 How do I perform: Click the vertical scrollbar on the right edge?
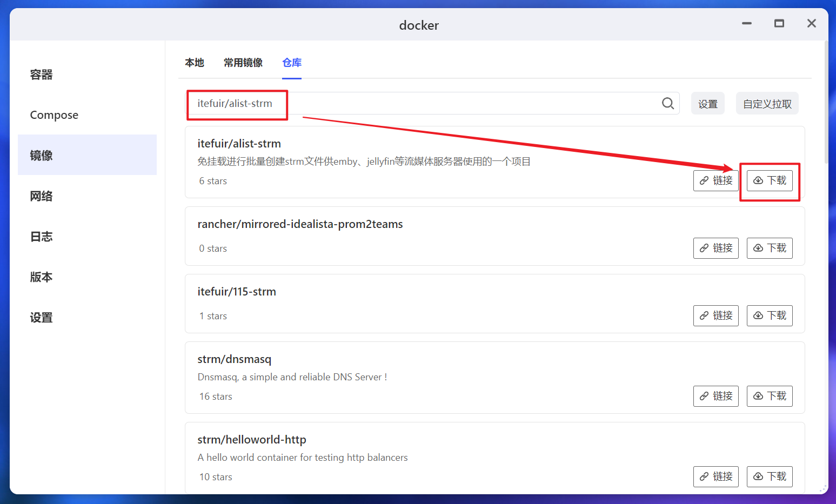click(826, 103)
